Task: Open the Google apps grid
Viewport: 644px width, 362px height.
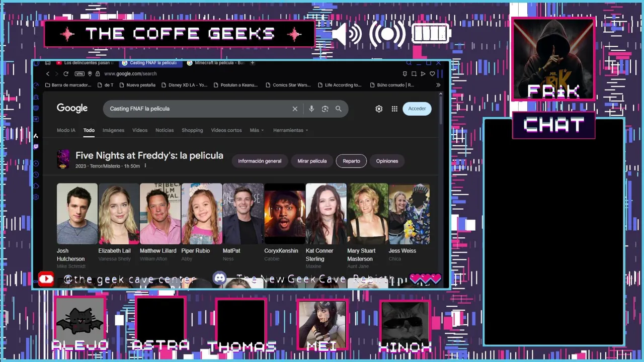Action: click(x=394, y=109)
